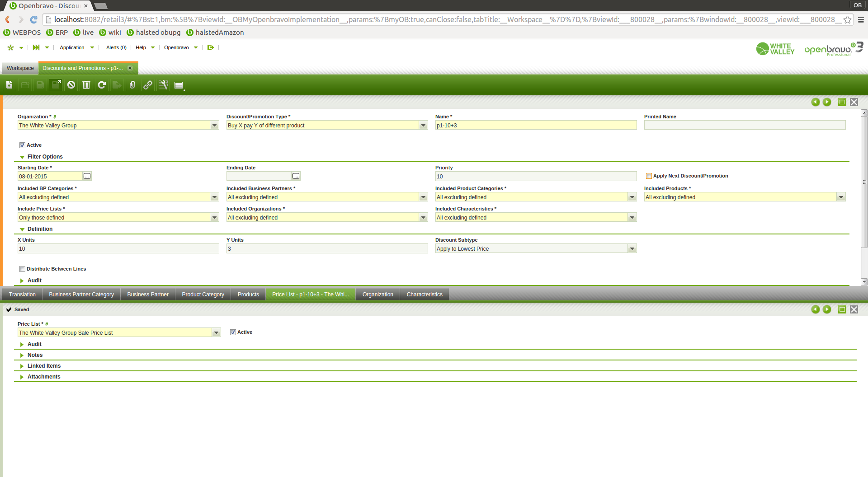The image size is (868, 477).
Task: Click the wrench personalization icon
Action: click(163, 85)
